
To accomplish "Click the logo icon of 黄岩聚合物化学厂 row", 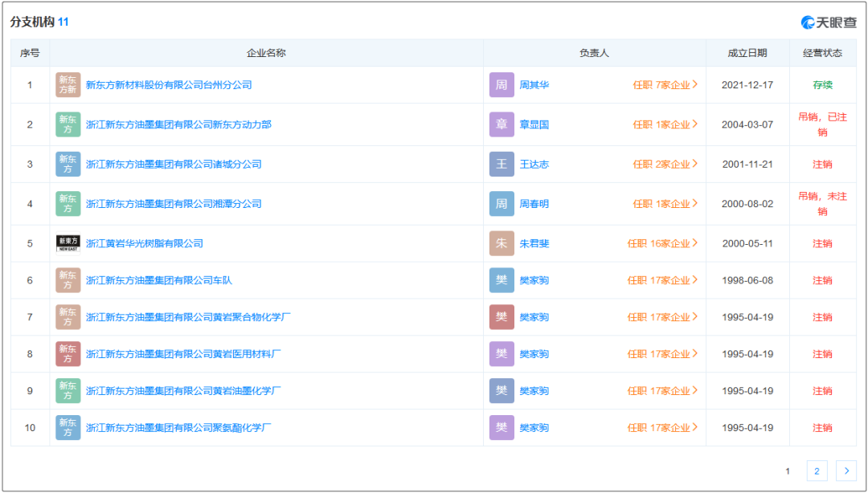I will coord(68,317).
